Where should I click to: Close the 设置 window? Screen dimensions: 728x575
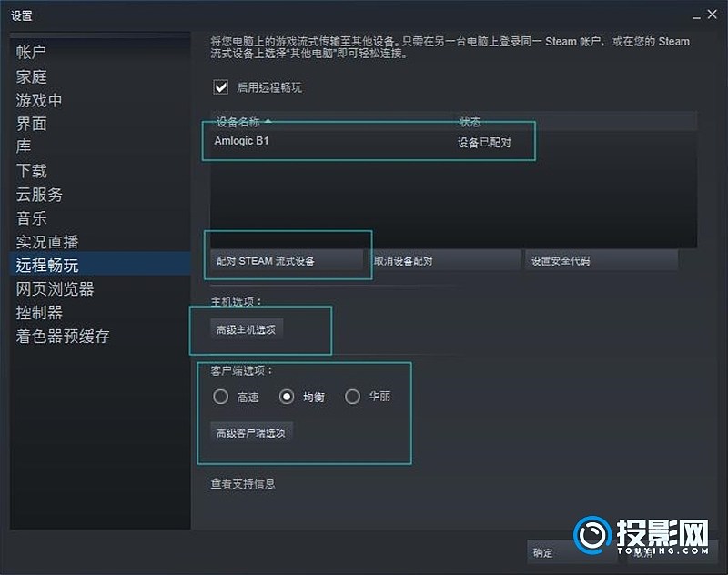(x=713, y=15)
